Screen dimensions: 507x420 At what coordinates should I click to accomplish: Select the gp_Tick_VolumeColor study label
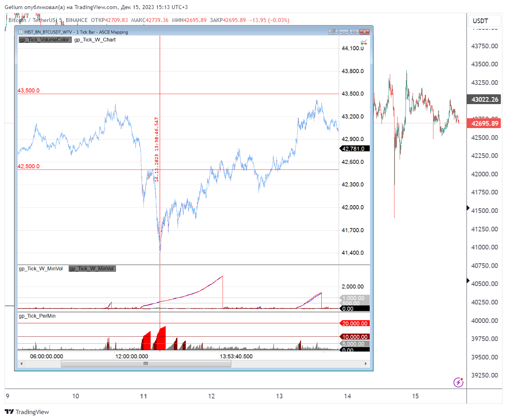(45, 40)
